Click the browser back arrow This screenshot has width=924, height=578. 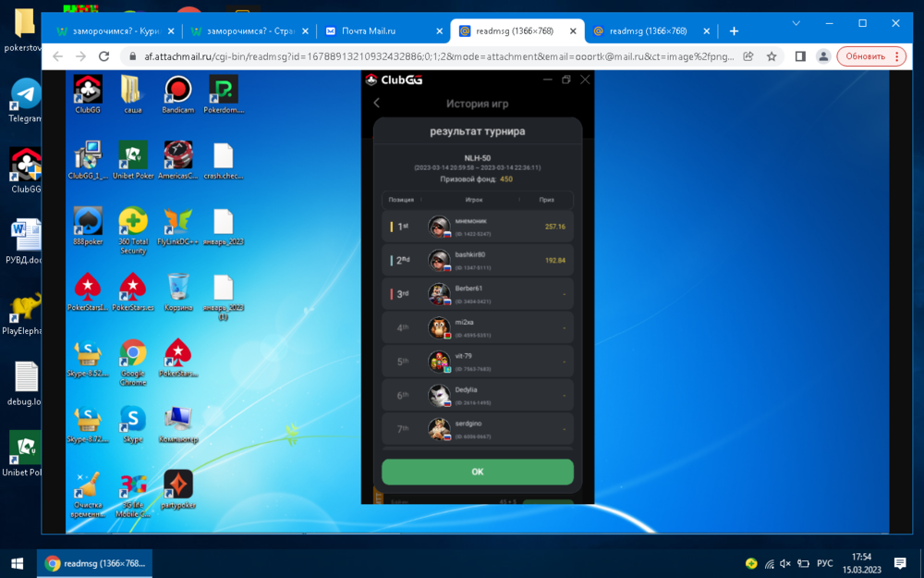[x=57, y=56]
